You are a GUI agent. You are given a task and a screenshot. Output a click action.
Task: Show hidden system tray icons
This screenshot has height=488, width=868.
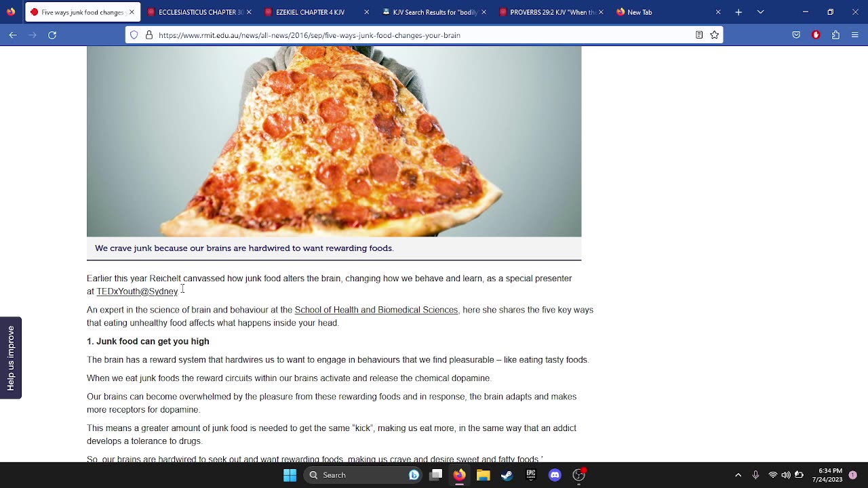click(x=738, y=475)
